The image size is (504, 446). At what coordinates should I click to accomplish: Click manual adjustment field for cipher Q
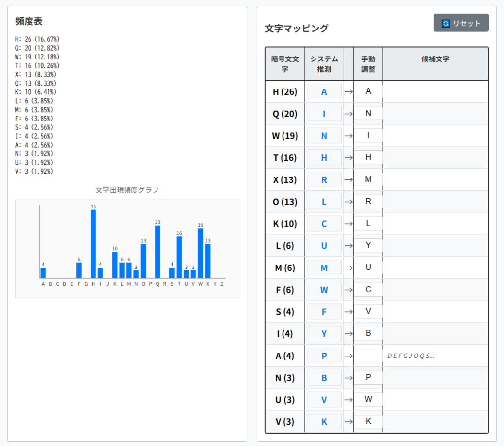pyautogui.click(x=368, y=114)
